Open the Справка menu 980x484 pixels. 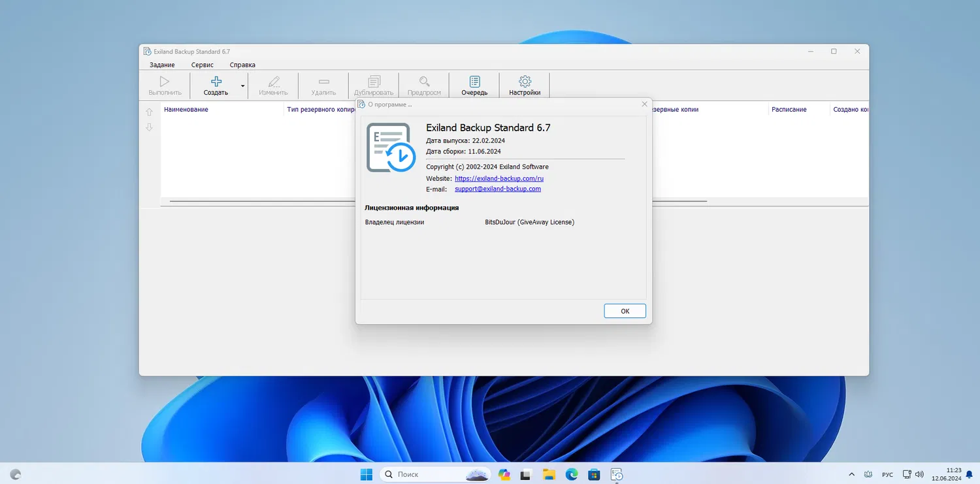[242, 65]
